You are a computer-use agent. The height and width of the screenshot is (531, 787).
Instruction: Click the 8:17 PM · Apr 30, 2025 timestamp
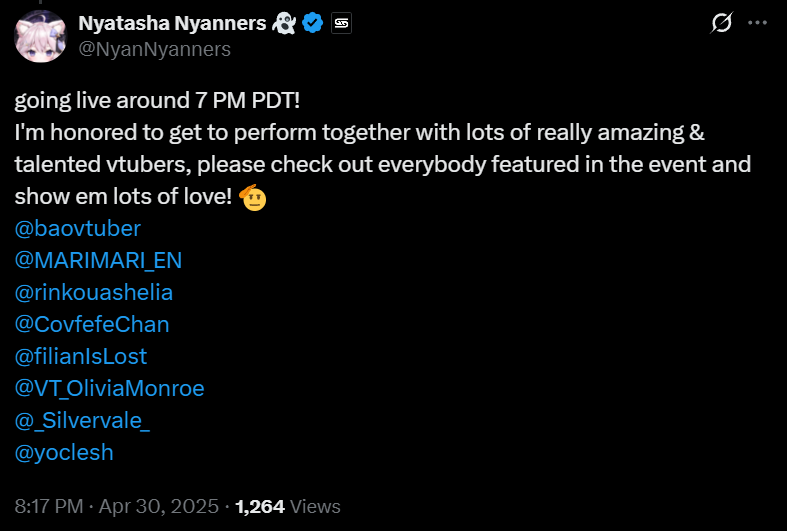click(118, 507)
